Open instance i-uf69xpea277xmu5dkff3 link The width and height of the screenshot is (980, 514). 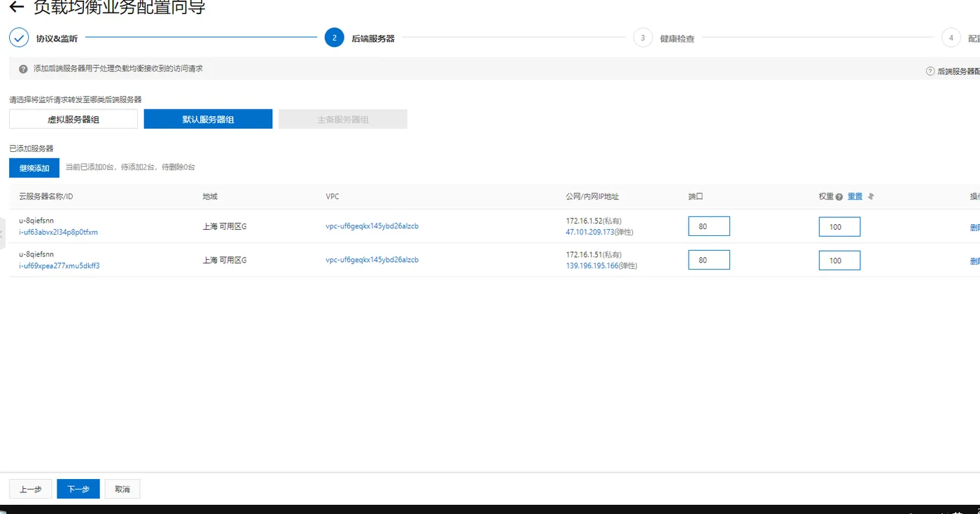59,266
